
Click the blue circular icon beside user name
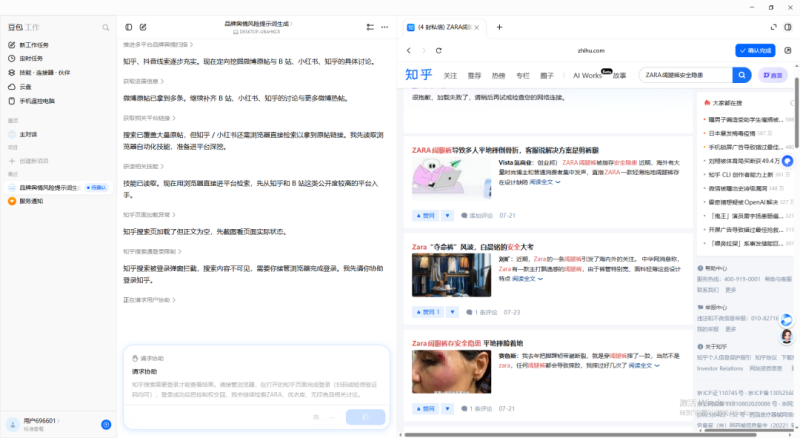[106, 424]
